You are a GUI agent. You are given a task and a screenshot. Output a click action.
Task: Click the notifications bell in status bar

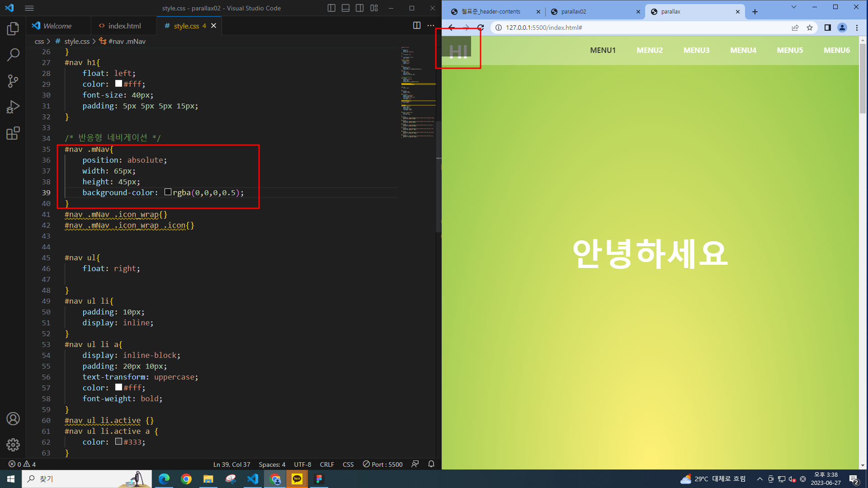431,464
